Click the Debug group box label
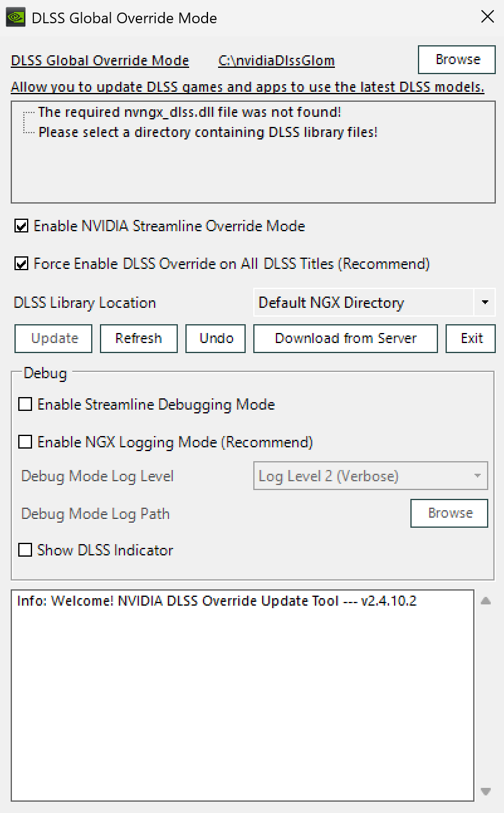Screen dimensions: 504x813 45,373
